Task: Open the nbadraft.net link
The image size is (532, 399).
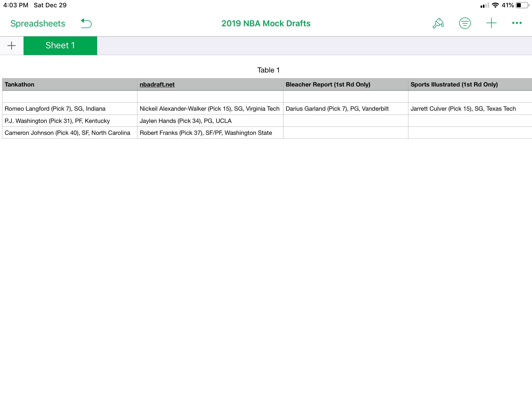Action: coord(157,84)
